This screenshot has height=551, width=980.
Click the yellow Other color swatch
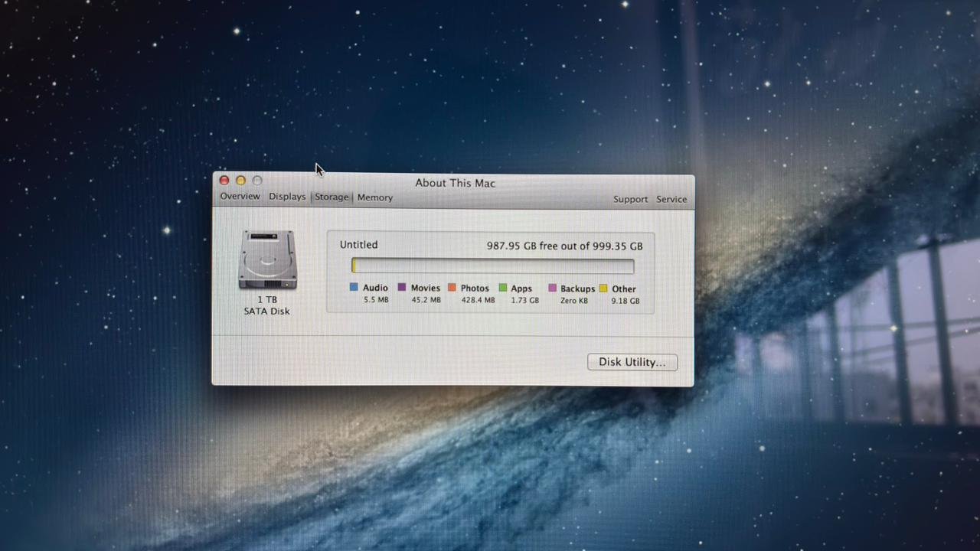tap(603, 288)
